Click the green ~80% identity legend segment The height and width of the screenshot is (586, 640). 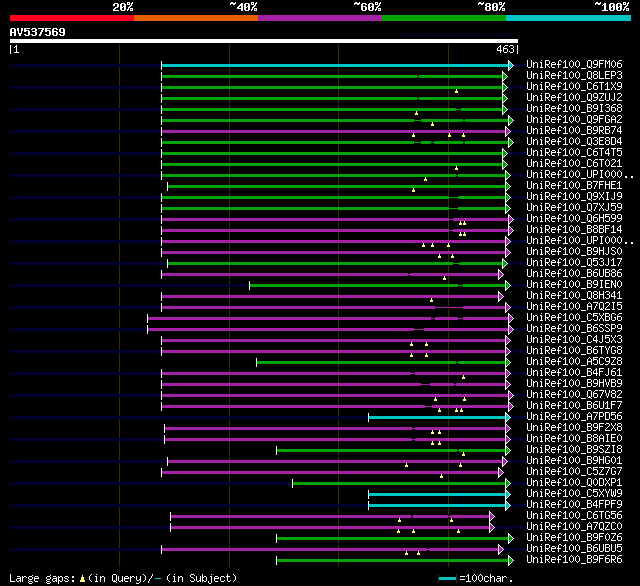pyautogui.click(x=444, y=18)
